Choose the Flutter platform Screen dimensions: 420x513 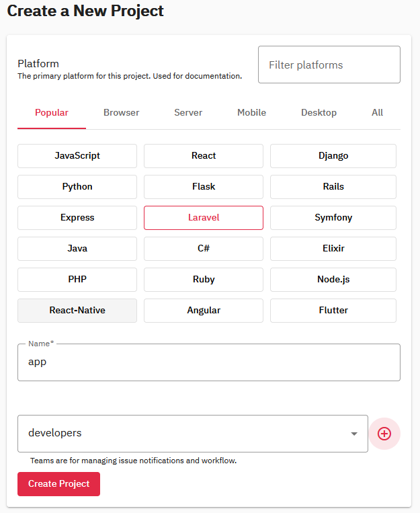click(x=333, y=311)
